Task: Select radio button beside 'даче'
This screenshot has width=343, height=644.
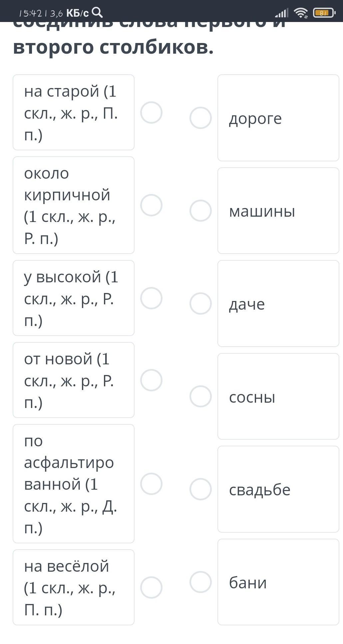Action: point(200,304)
